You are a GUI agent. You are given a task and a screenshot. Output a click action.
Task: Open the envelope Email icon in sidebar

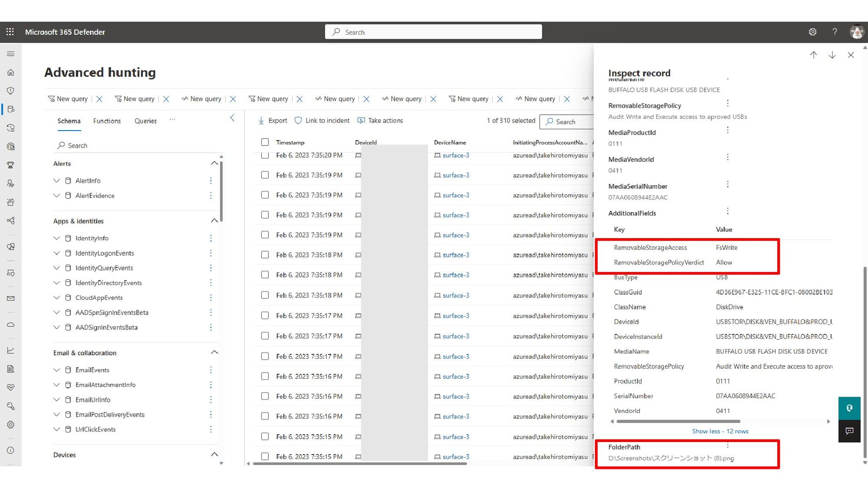tap(11, 298)
